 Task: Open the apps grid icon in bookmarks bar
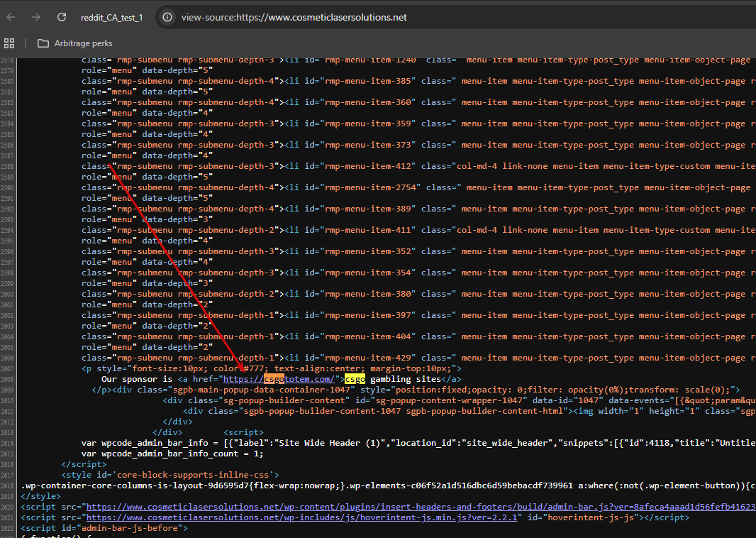click(x=9, y=43)
